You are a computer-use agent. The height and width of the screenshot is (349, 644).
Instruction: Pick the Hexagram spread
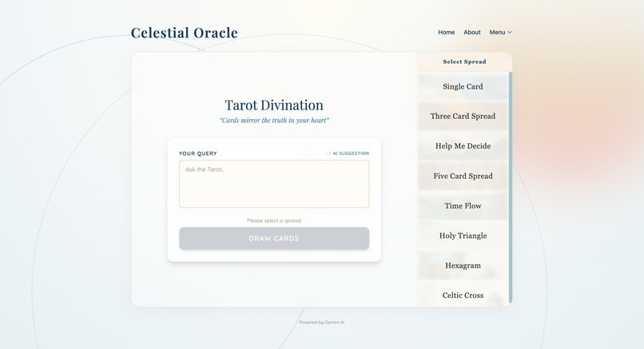pos(463,266)
